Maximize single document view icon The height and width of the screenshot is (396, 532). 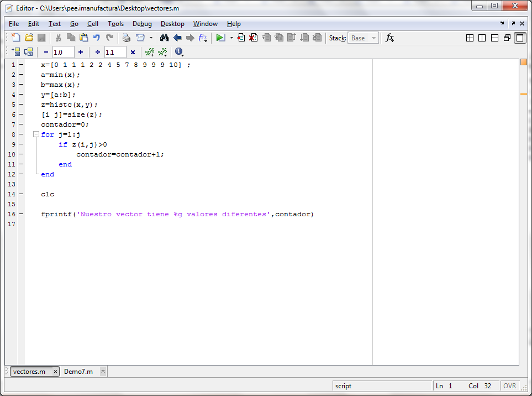tap(520, 38)
